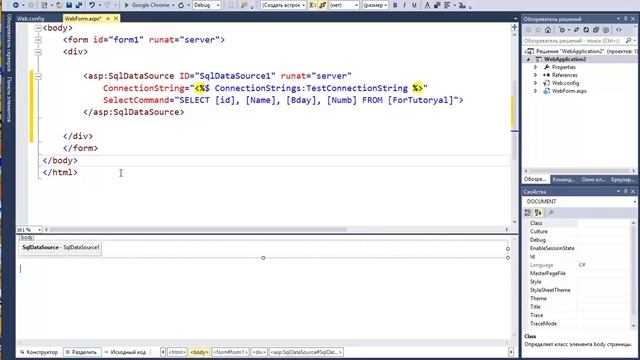Viewport: 640px width, 360px height.
Task: Select the <body> tag breadcrumb
Action: [x=200, y=352]
